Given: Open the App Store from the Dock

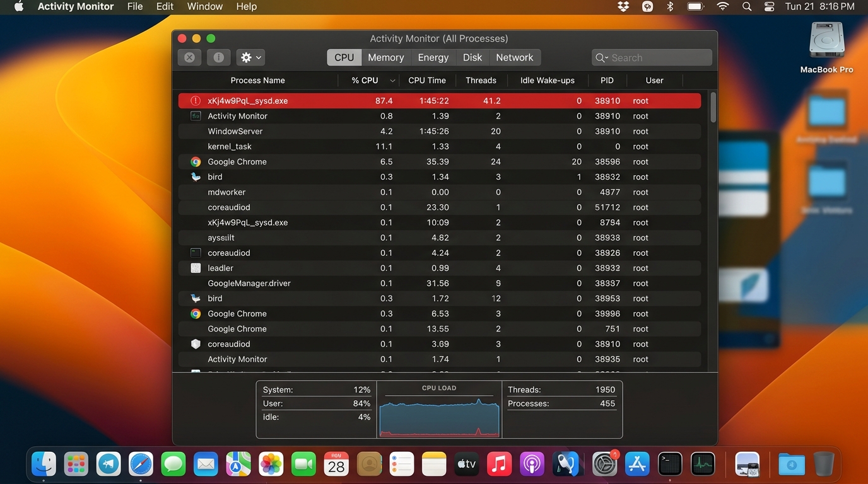Looking at the screenshot, I should click(x=637, y=464).
